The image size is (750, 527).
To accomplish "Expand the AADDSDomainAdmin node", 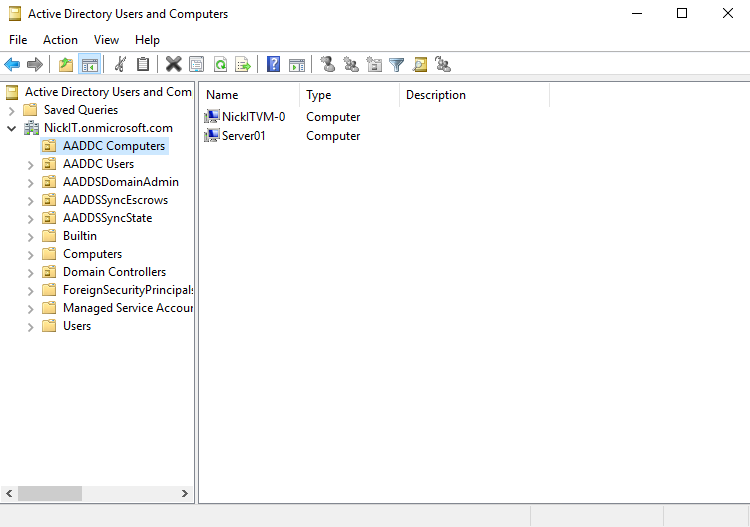I will click(31, 183).
